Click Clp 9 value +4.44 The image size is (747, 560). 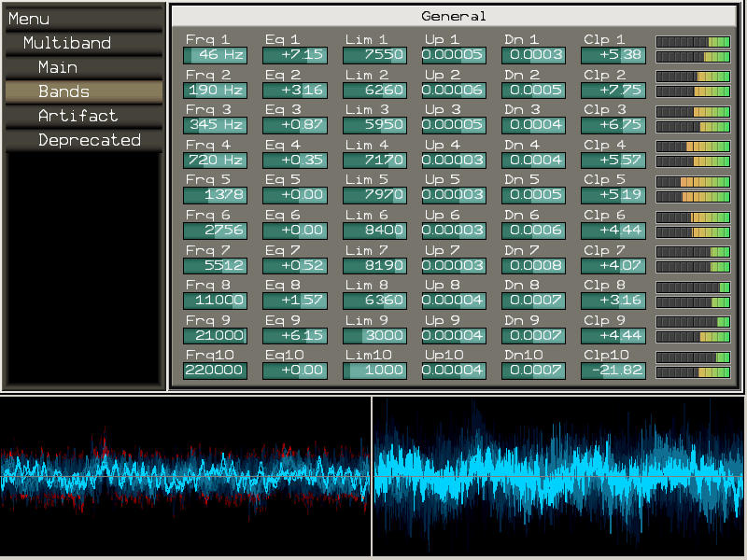(x=613, y=335)
